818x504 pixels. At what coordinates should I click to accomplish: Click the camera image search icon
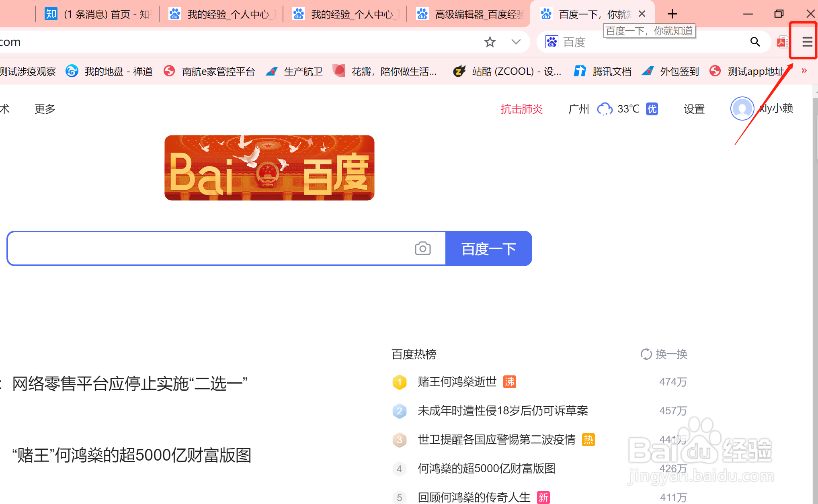pos(422,249)
